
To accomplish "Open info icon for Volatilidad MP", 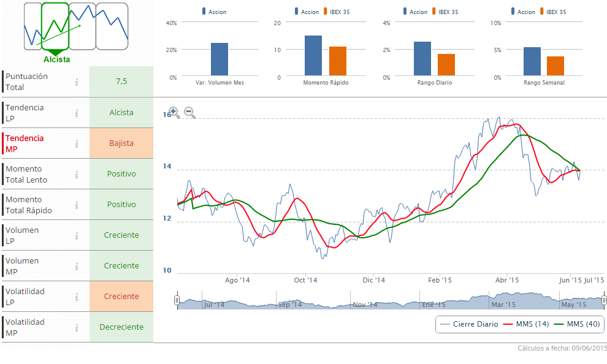I will (77, 327).
